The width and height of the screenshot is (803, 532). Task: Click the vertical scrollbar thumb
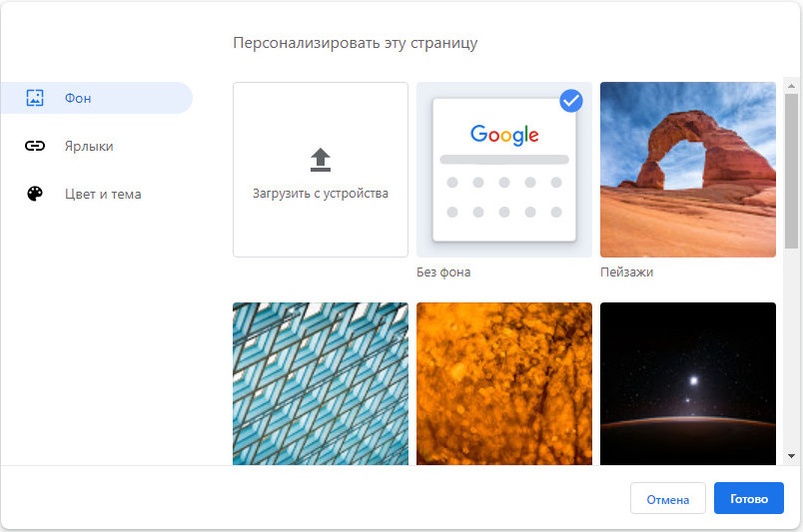pos(791,171)
